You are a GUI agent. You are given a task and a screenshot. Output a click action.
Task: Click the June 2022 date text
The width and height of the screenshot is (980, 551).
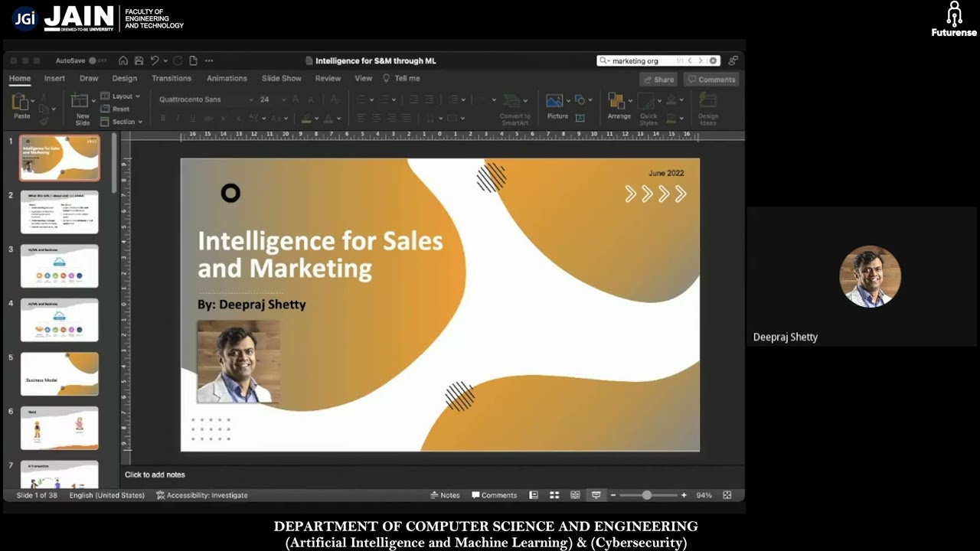tap(666, 173)
